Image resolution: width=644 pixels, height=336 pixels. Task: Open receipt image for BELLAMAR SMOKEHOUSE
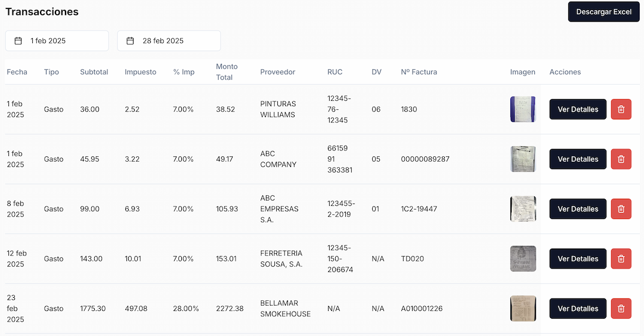coord(523,309)
